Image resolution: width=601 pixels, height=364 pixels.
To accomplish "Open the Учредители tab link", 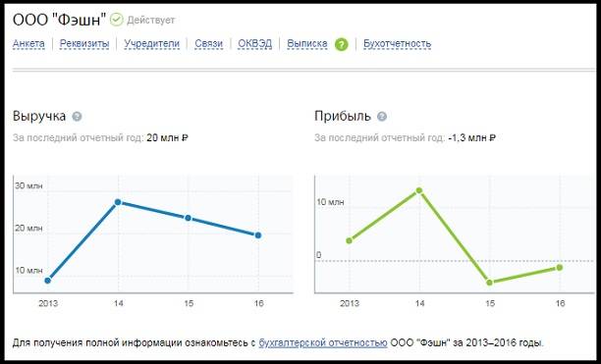I will (x=152, y=43).
